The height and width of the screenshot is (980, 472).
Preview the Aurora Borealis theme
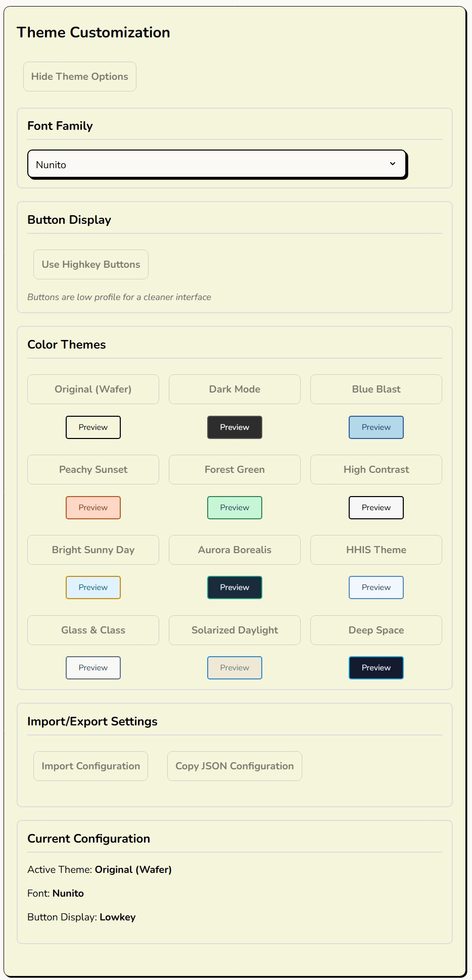(x=234, y=587)
